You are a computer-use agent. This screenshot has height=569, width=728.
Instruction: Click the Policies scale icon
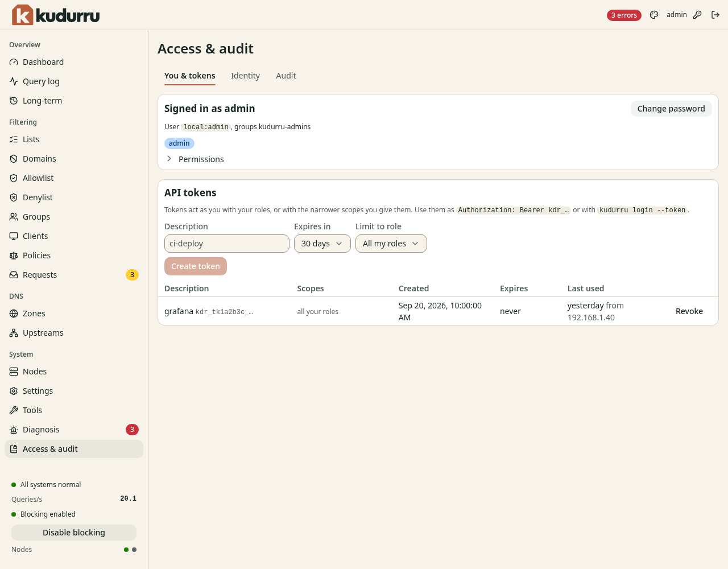click(x=14, y=255)
